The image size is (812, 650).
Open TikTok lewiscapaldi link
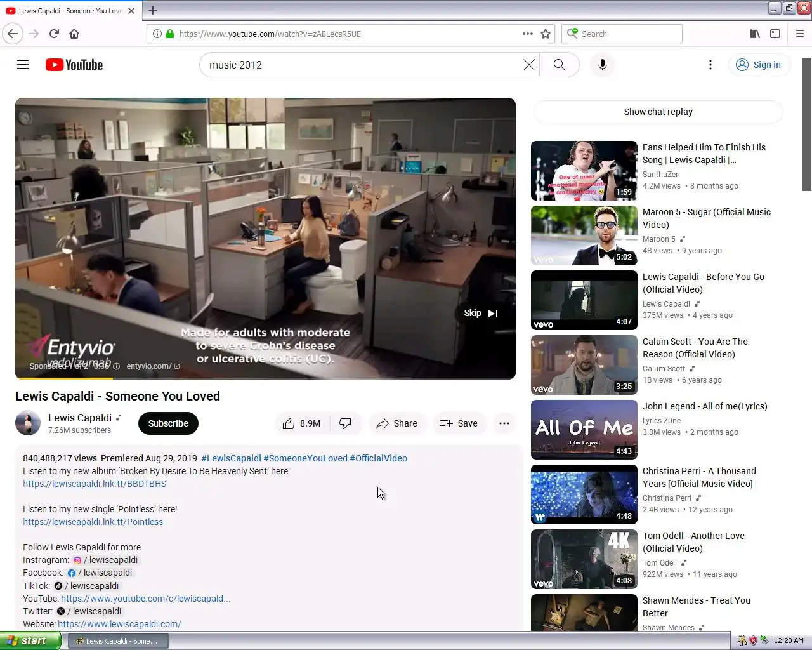pyautogui.click(x=86, y=586)
